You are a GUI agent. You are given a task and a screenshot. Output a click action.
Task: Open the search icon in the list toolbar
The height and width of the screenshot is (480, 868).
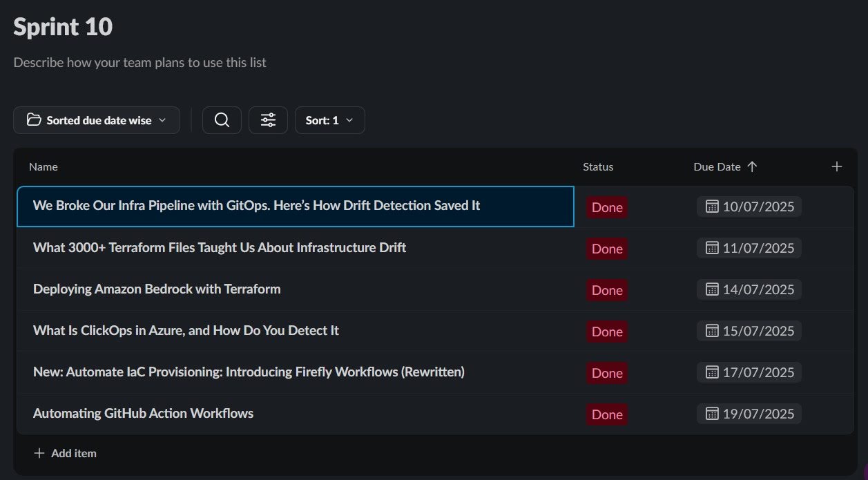coord(222,119)
